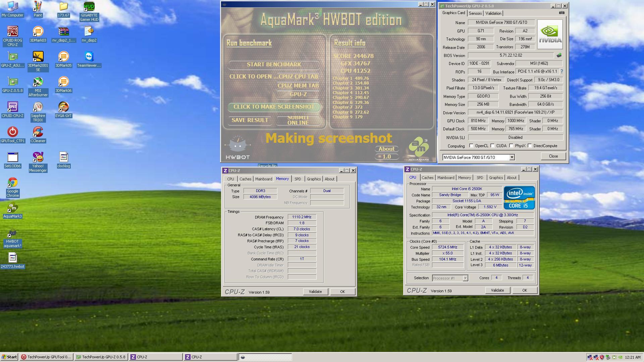The image size is (644, 362).
Task: Open the Windows Start menu
Action: click(9, 357)
